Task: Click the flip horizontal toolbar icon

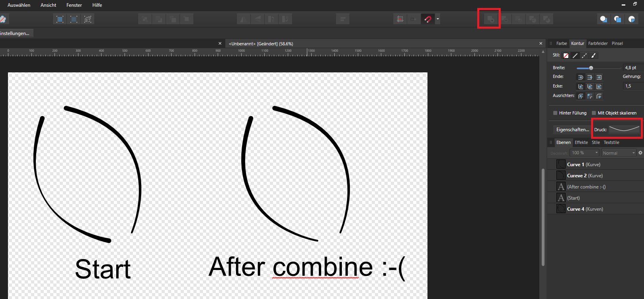Action: click(244, 19)
